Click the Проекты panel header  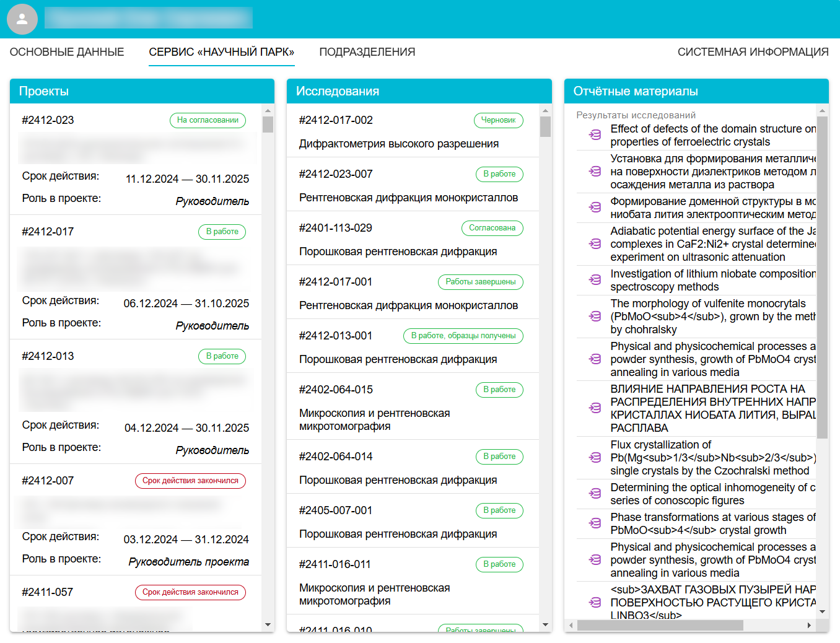[x=142, y=91]
